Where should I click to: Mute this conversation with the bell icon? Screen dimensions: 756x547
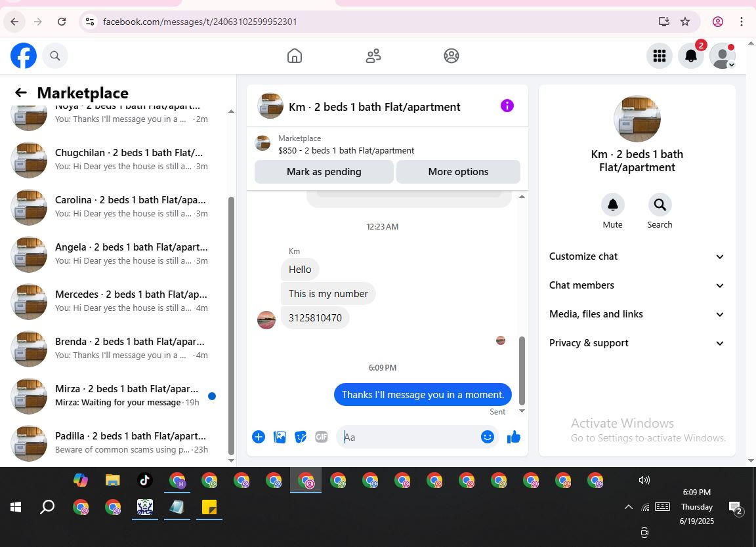[x=612, y=205]
